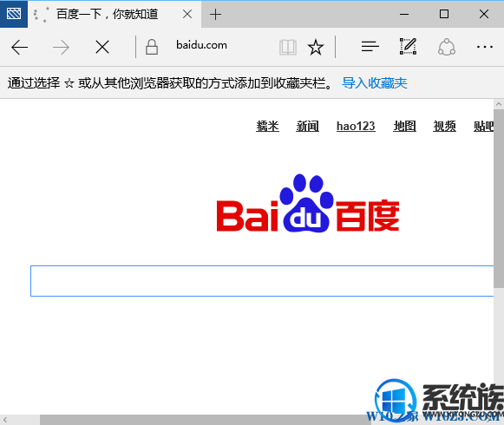Open the Hub three-lines icon
Image resolution: width=504 pixels, height=425 pixels.
[370, 47]
